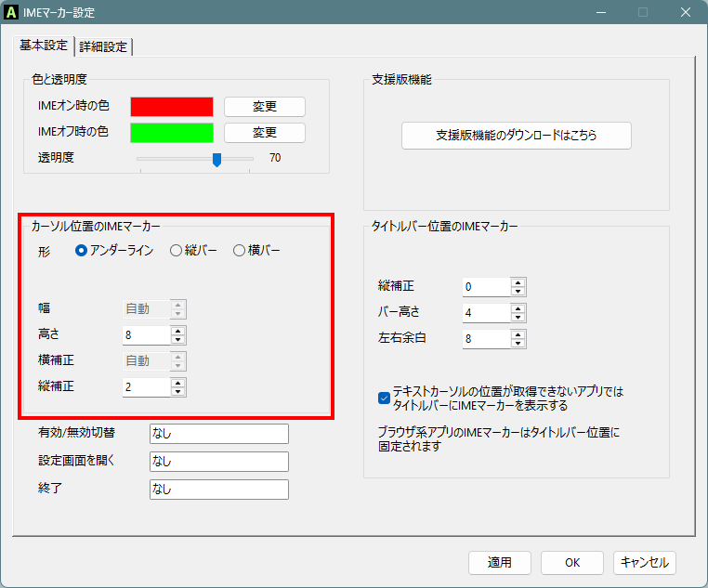
Task: Increase 高さ with up arrow
Action: pyautogui.click(x=178, y=331)
